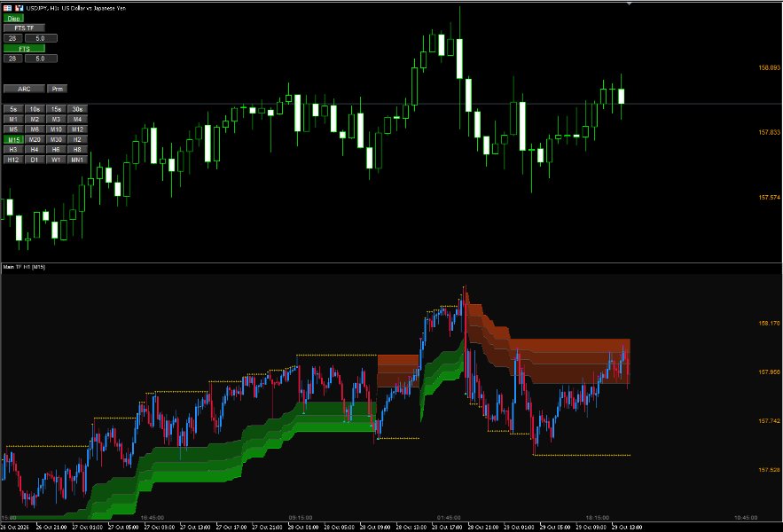The height and width of the screenshot is (532, 783).
Task: Click the 157.833 price label
Action: [x=769, y=132]
